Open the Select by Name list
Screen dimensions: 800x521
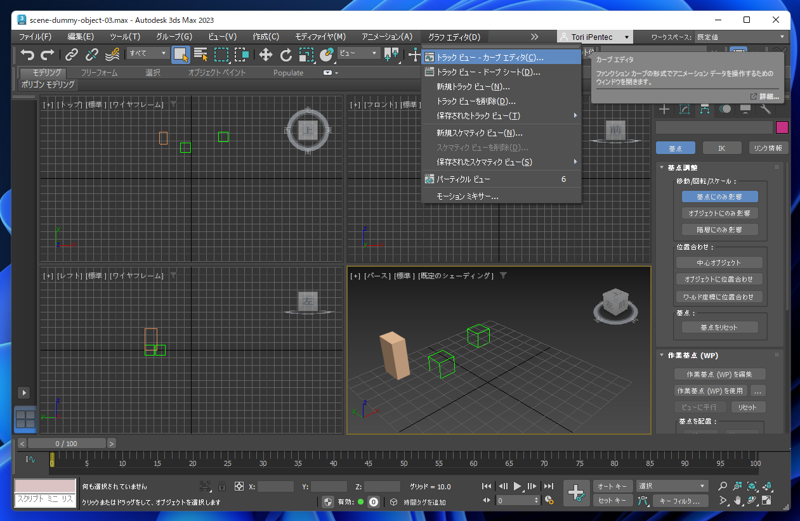click(201, 54)
